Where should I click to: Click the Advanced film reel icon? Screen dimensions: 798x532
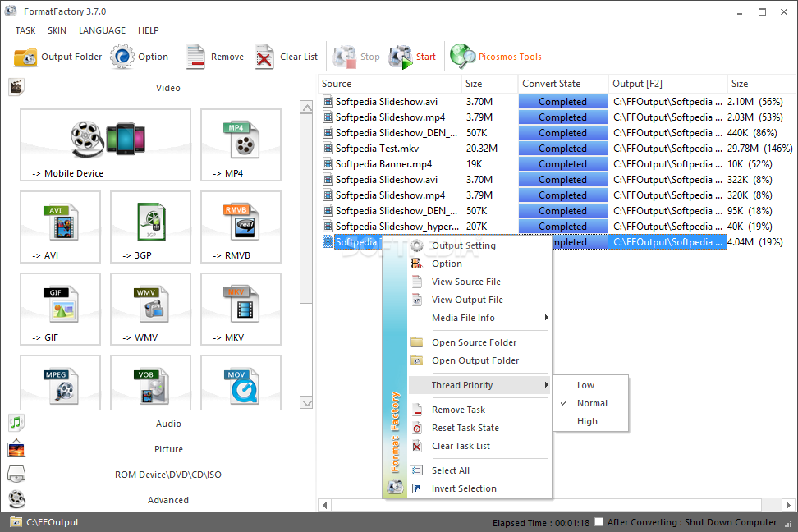16,499
